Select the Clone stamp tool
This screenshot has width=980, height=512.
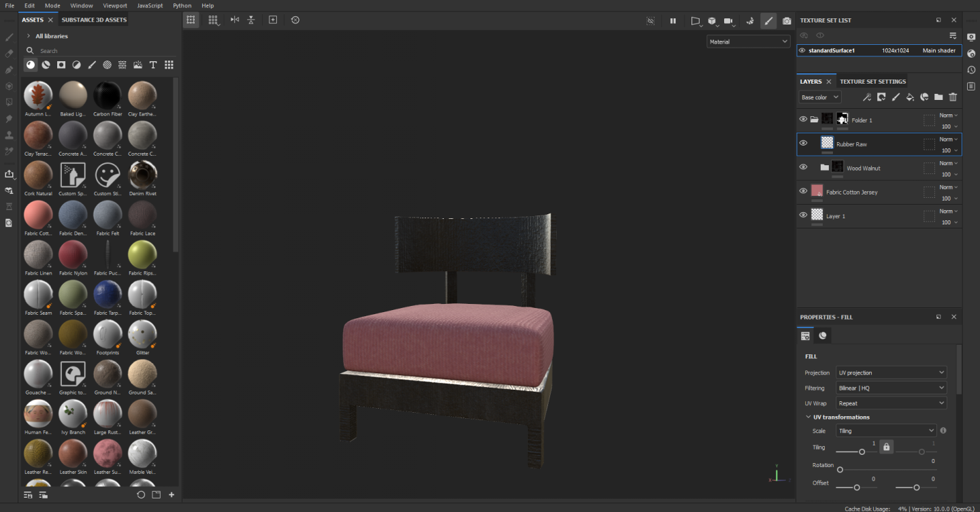point(10,135)
